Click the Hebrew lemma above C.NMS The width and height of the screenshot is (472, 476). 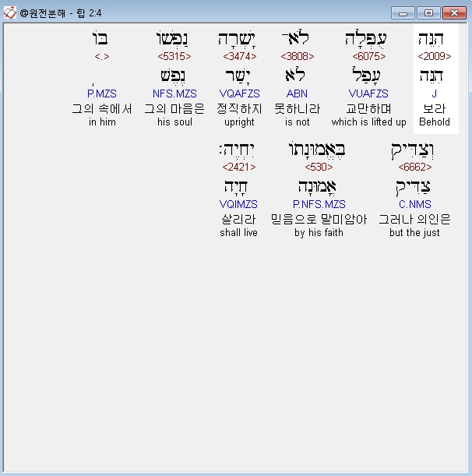413,187
